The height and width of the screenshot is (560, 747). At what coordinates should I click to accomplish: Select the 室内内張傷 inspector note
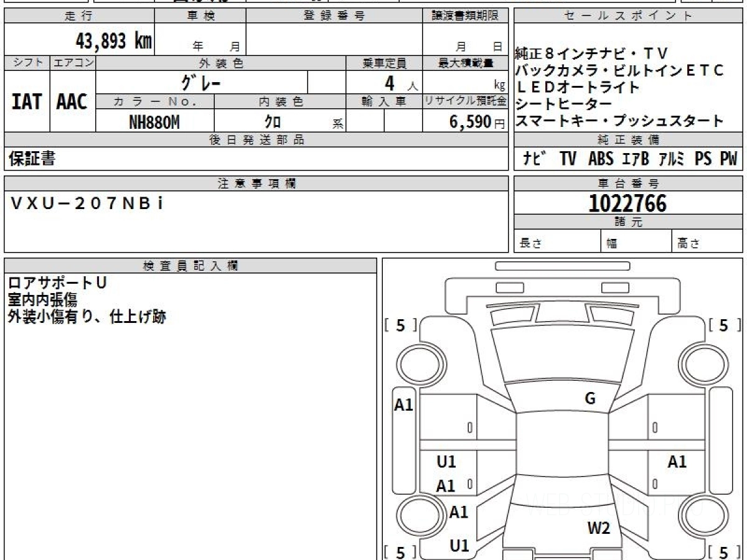click(x=43, y=300)
